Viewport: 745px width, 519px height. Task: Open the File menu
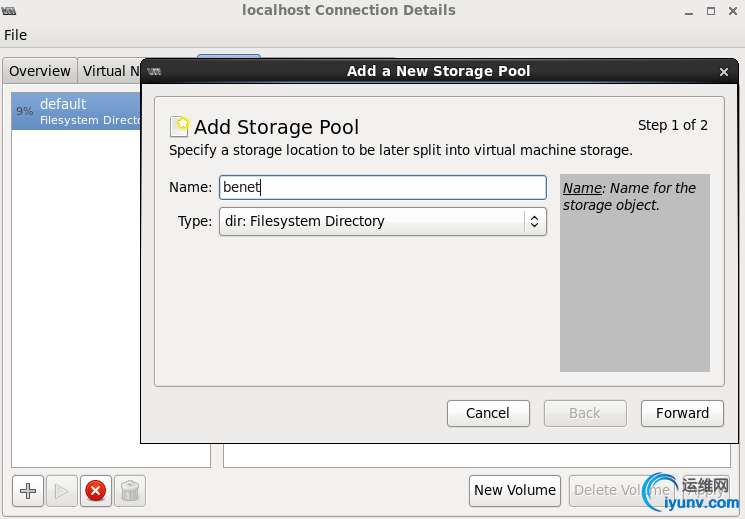pos(16,35)
